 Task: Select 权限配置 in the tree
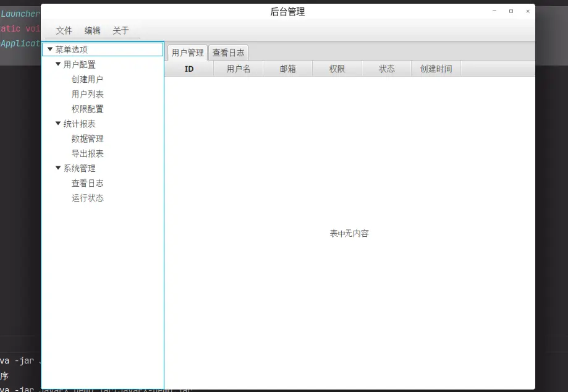tap(87, 109)
